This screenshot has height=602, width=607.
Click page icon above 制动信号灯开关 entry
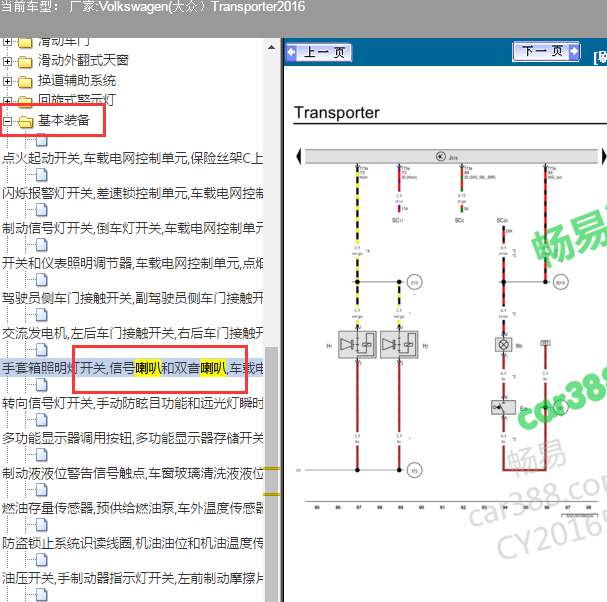[42, 210]
